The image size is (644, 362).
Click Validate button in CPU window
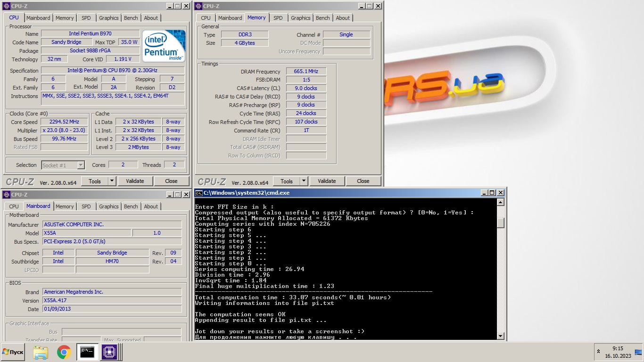click(x=135, y=181)
